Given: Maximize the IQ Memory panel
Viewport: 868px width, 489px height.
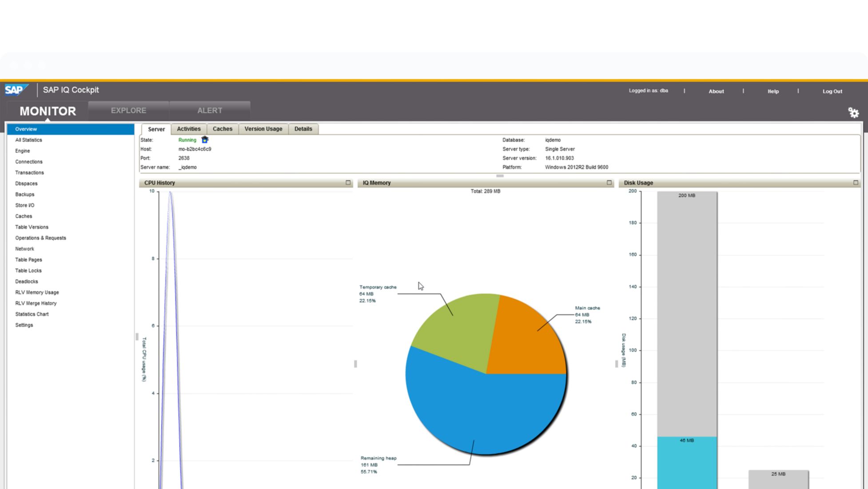Looking at the screenshot, I should 609,183.
